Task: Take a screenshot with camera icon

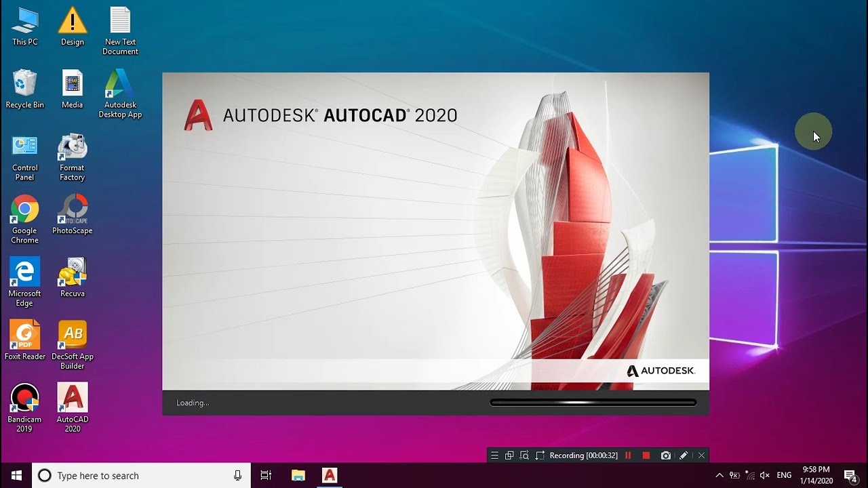Action: 666,455
